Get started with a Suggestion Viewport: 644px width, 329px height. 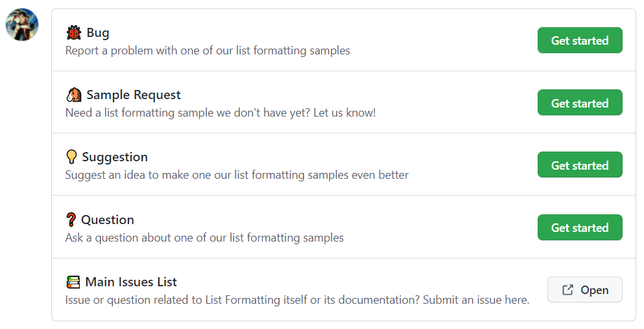pyautogui.click(x=580, y=165)
